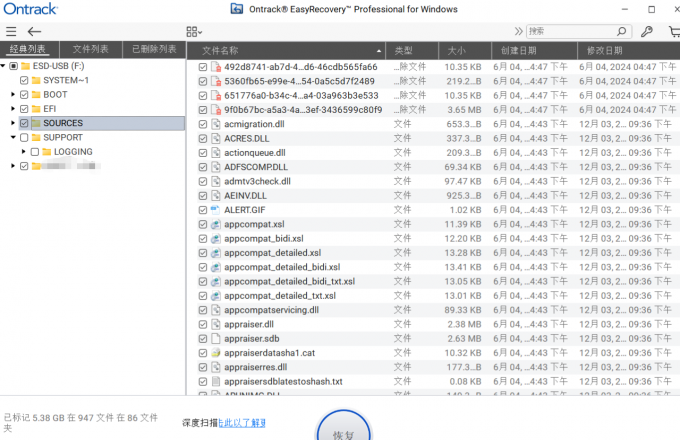The image size is (680, 440).
Task: Switch to the 文件列表 tab
Action: click(x=91, y=49)
